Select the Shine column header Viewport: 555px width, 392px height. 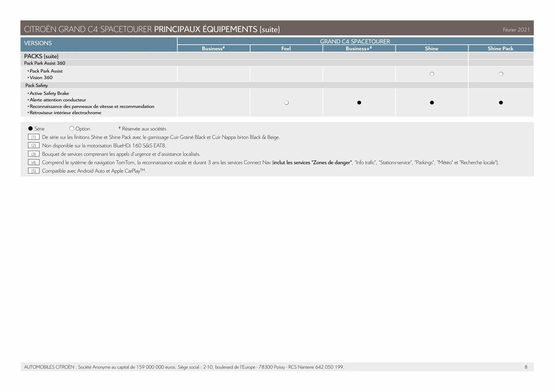pyautogui.click(x=432, y=48)
